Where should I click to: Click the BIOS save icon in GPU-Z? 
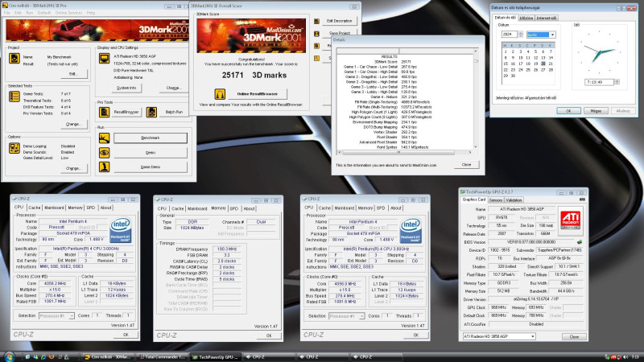[580, 242]
